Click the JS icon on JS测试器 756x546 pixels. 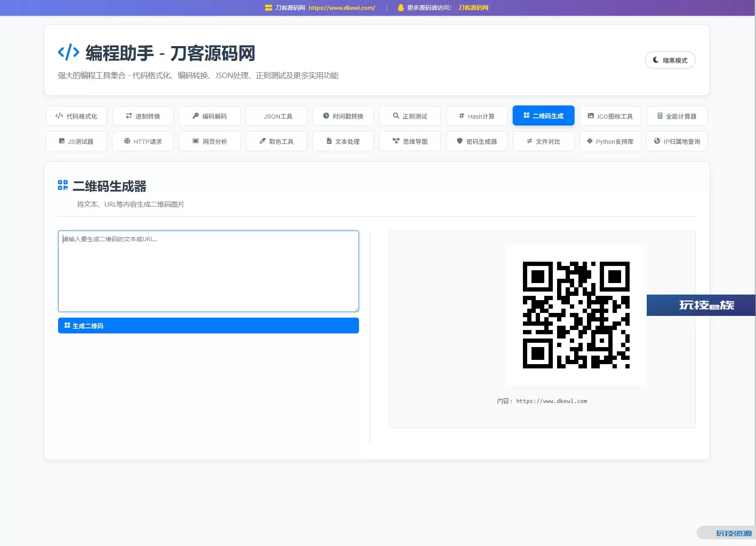click(62, 141)
